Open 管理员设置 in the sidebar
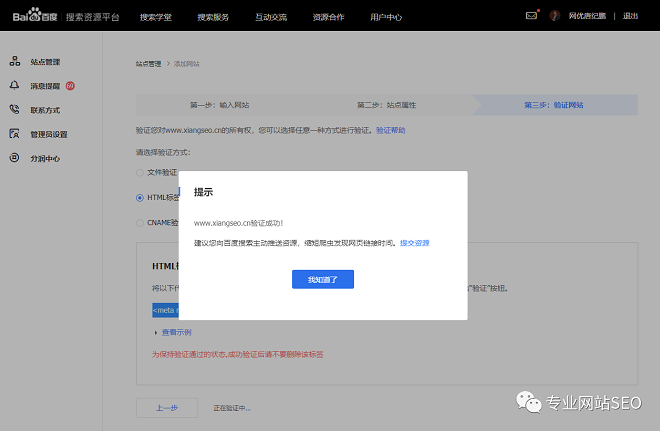The image size is (660, 431). (x=49, y=134)
